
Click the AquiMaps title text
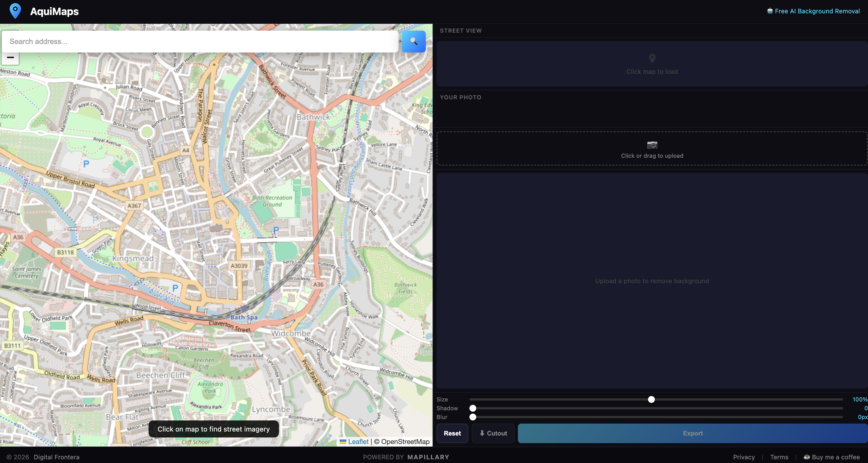54,11
